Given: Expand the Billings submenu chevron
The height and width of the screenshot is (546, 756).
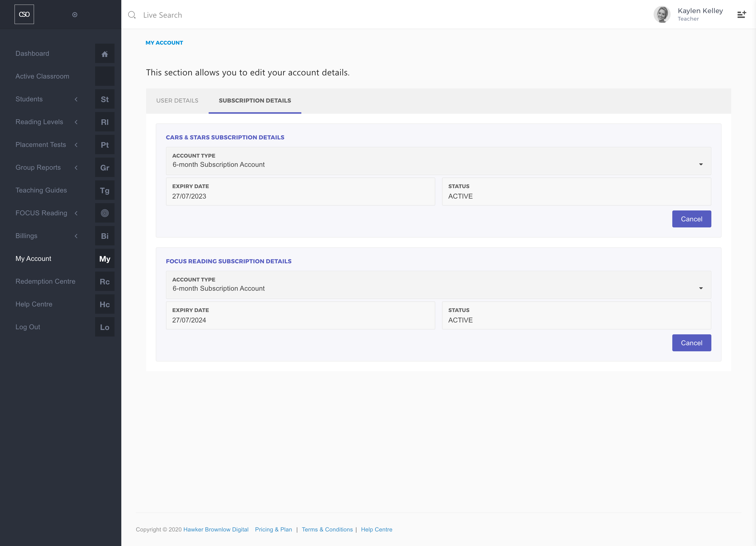Looking at the screenshot, I should coord(76,236).
